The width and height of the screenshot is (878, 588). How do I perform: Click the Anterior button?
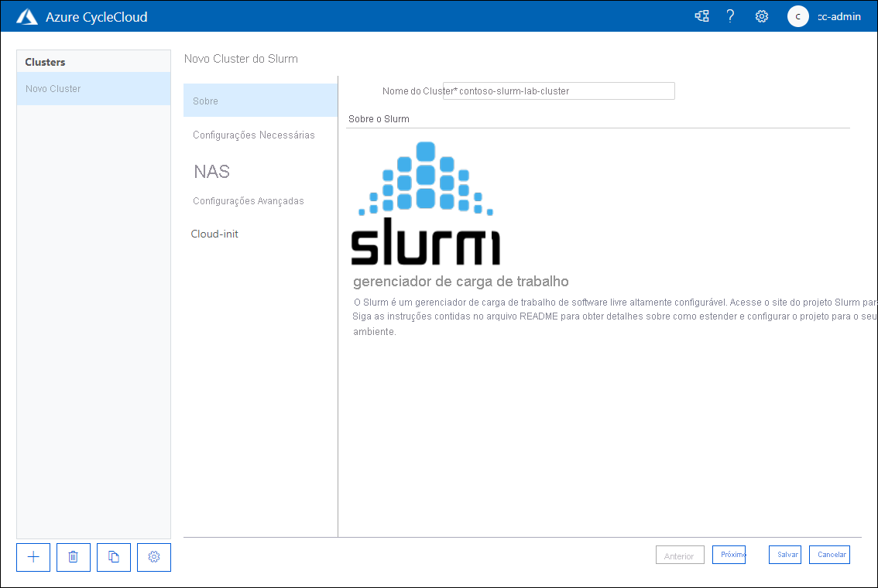(679, 554)
